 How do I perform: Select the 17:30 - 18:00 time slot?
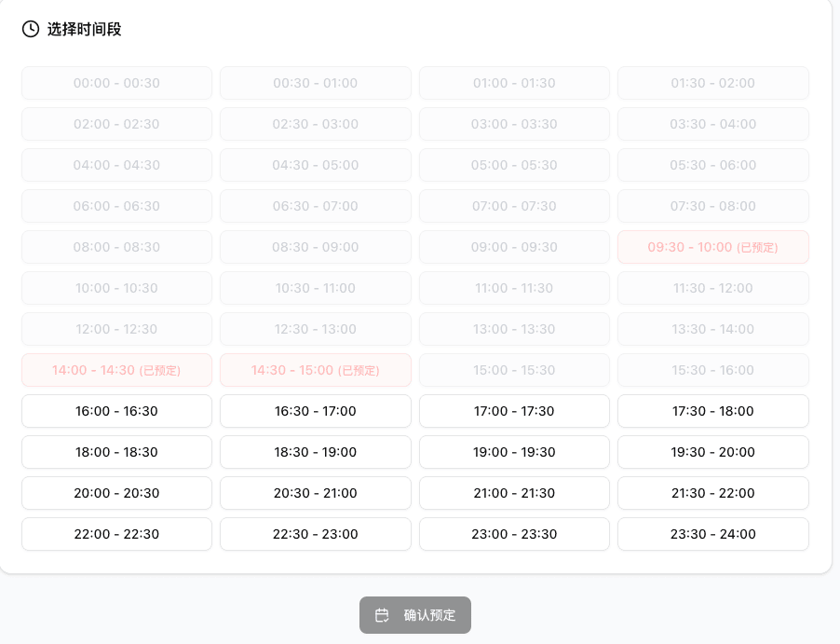pos(712,411)
